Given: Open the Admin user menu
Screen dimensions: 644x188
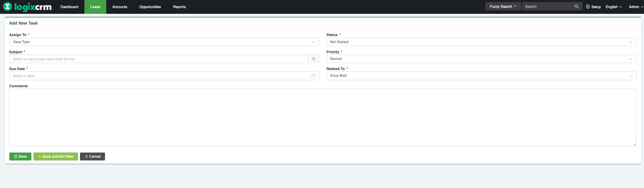Looking at the screenshot, I should coord(635,7).
